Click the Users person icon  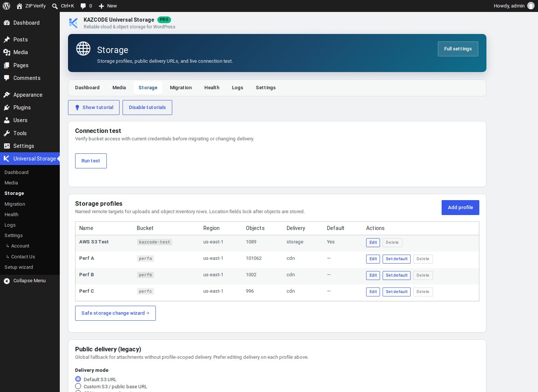click(x=7, y=120)
